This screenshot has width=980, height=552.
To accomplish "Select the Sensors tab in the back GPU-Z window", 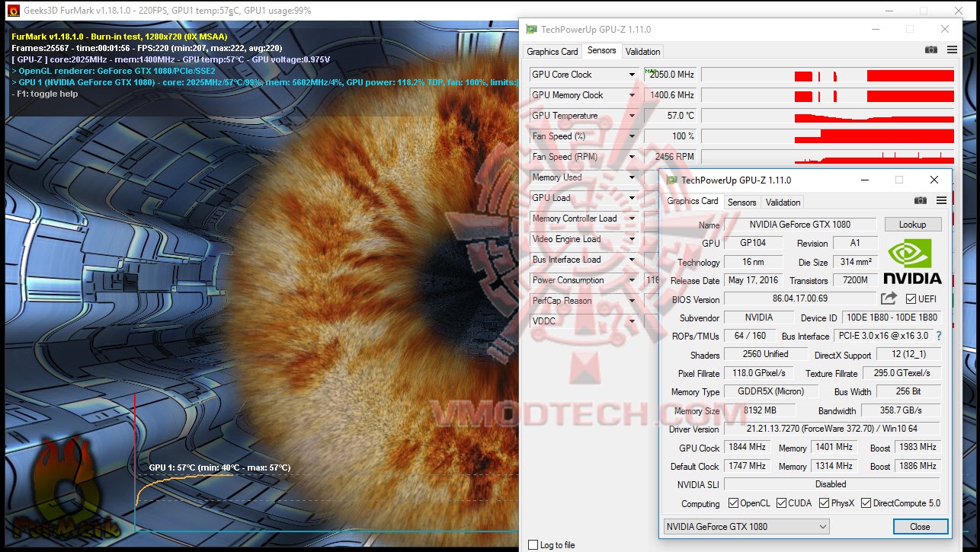I will 602,50.
